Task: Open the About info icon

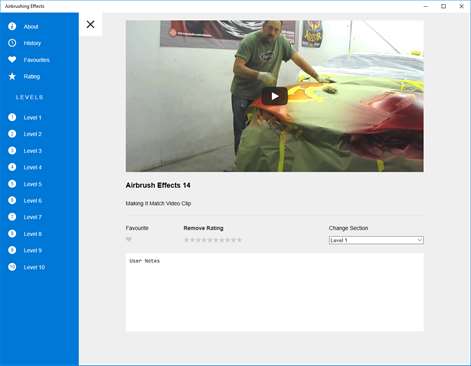Action: coord(12,26)
